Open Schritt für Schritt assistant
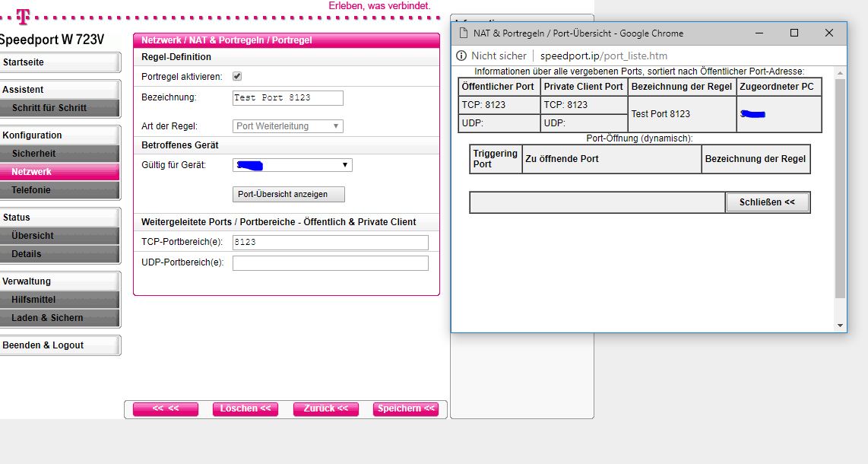Viewport: 868px width, 464px height. click(x=60, y=108)
